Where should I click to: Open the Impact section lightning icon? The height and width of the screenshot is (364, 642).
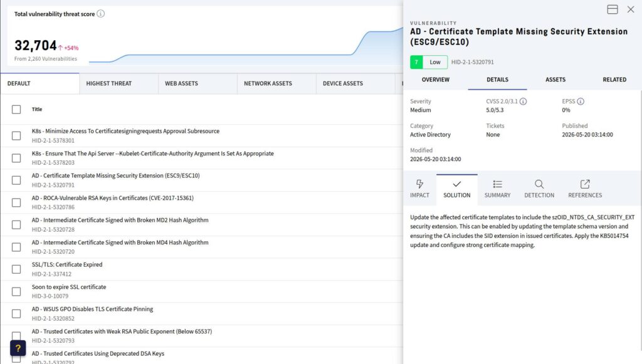419,184
